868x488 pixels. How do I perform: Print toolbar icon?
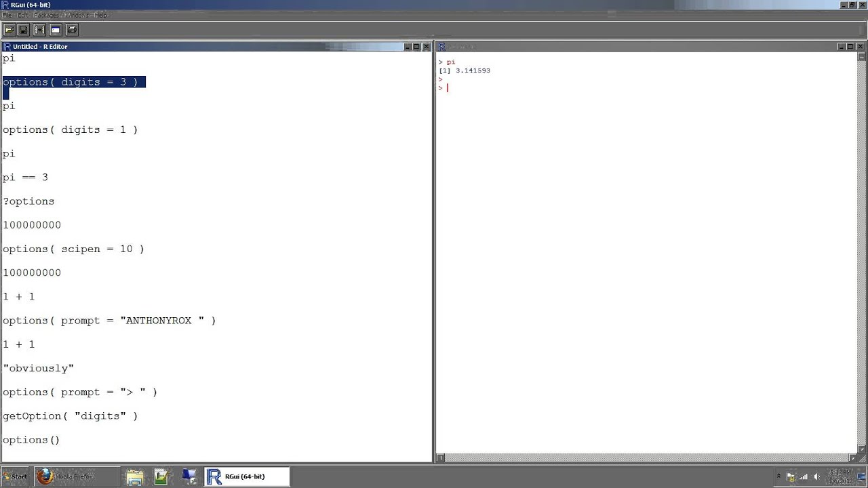tap(72, 30)
